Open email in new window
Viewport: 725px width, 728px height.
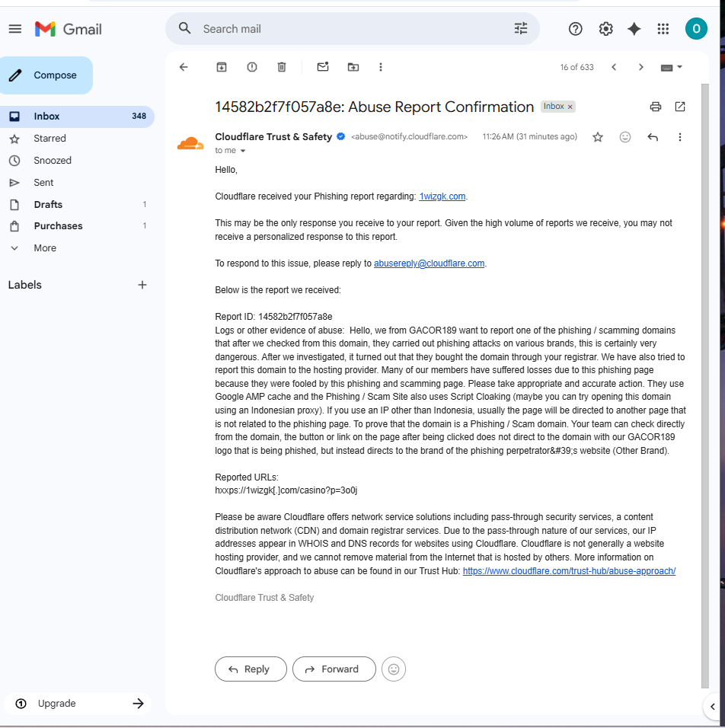point(680,107)
